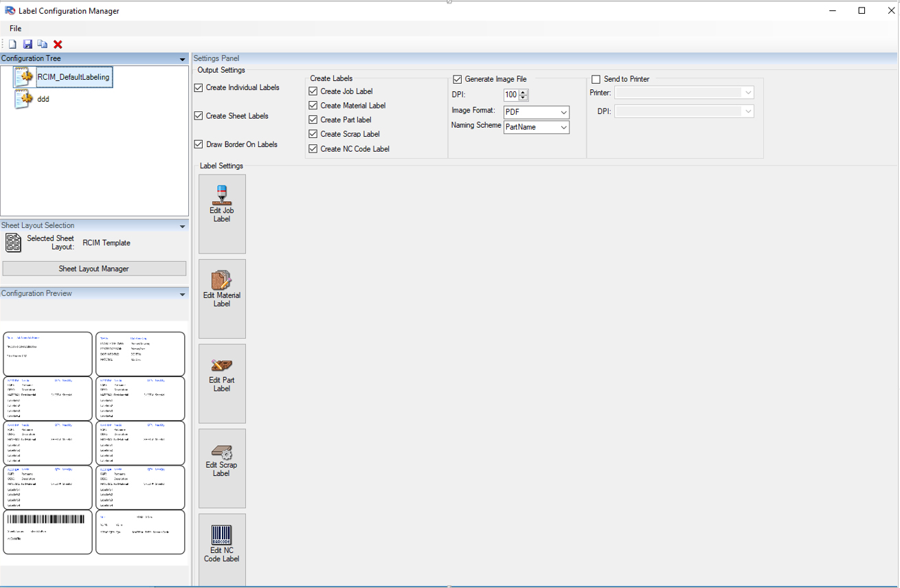Select the ddd configuration in the tree
900x588 pixels.
(41, 99)
